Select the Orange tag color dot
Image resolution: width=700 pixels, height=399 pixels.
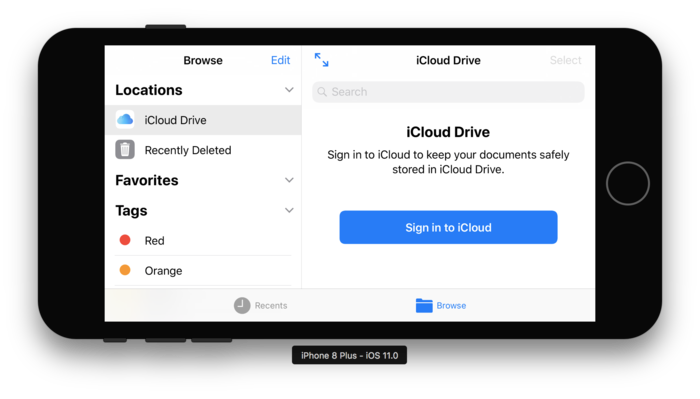tap(125, 270)
